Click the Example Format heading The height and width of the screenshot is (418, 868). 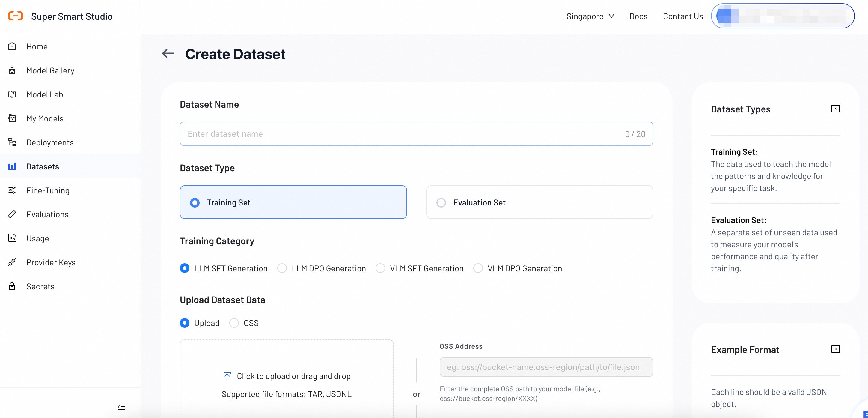pos(745,350)
